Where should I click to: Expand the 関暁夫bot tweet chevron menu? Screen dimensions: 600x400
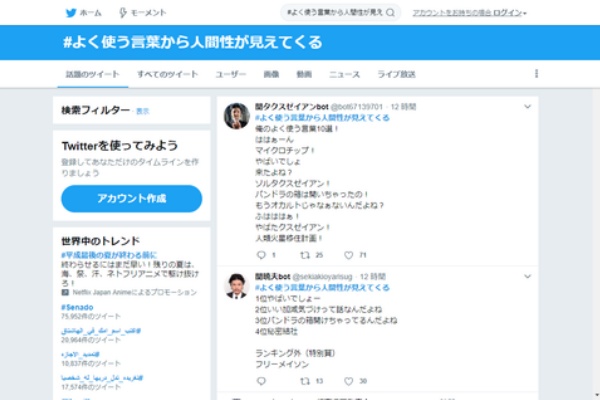pos(527,276)
